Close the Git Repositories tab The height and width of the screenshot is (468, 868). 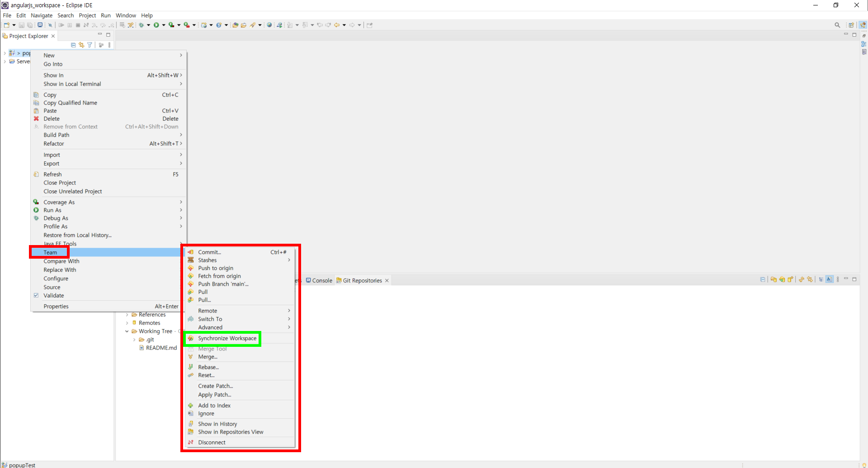387,281
